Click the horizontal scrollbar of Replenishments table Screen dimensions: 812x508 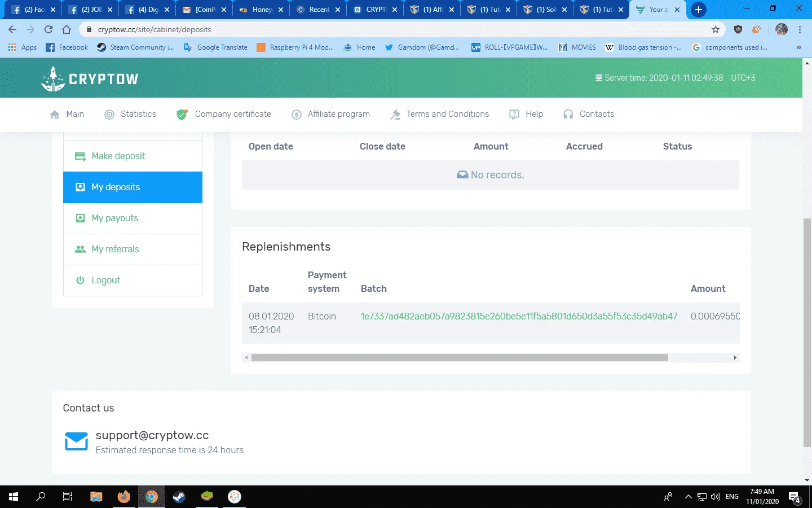(x=460, y=357)
